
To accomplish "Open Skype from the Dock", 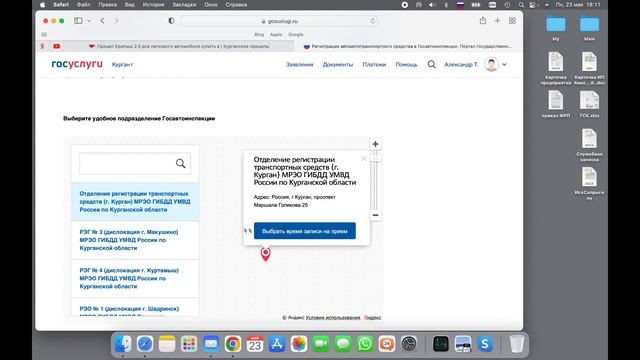I will (x=485, y=344).
